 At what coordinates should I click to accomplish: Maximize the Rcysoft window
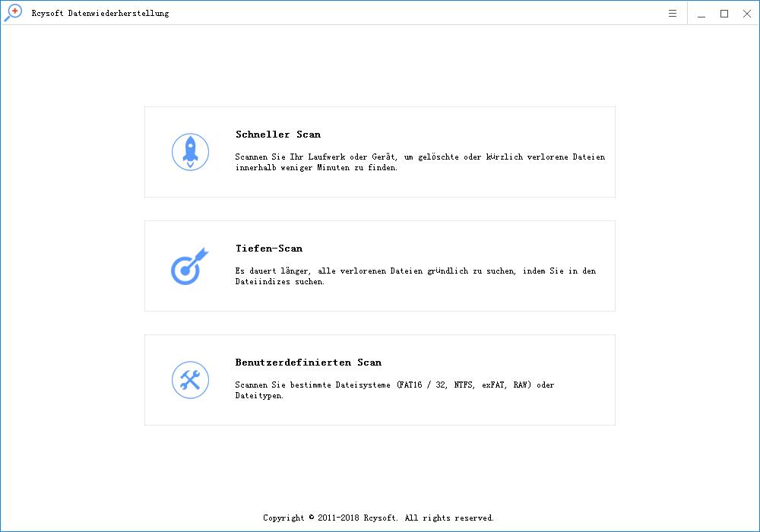pyautogui.click(x=724, y=14)
